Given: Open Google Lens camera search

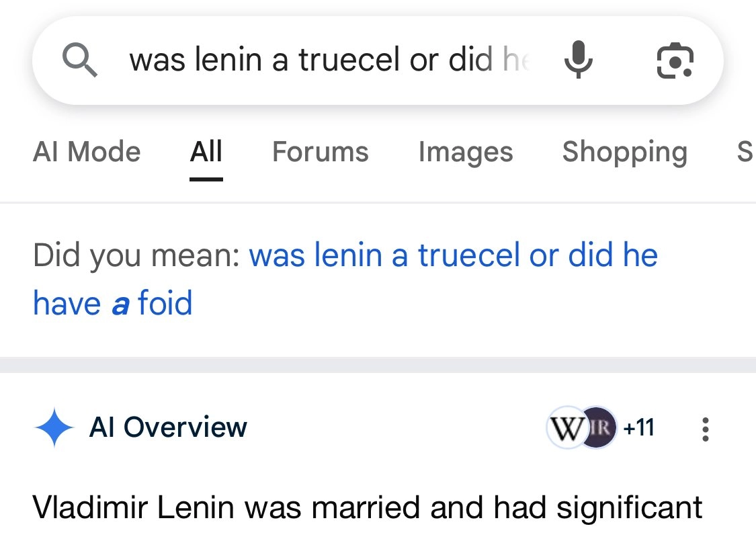Looking at the screenshot, I should 674,61.
